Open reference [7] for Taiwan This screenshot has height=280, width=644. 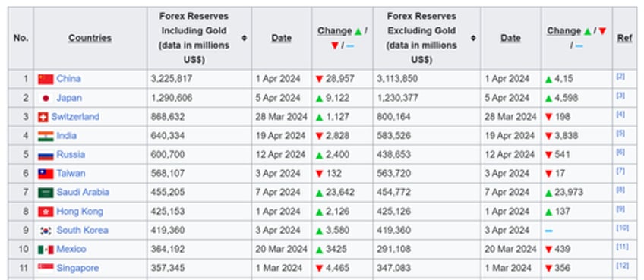(x=620, y=171)
